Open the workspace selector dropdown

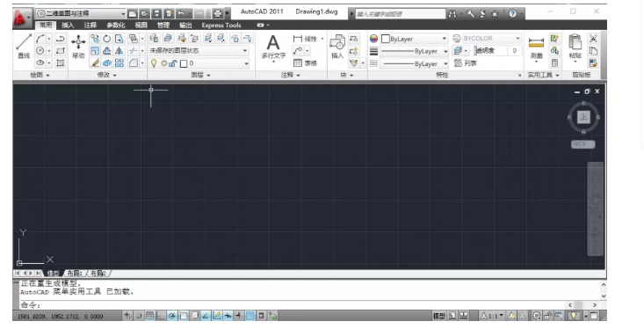pos(81,13)
